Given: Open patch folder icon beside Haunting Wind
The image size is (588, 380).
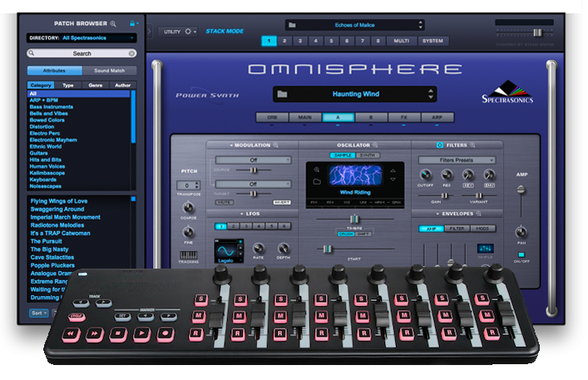Looking at the screenshot, I should coord(282,94).
